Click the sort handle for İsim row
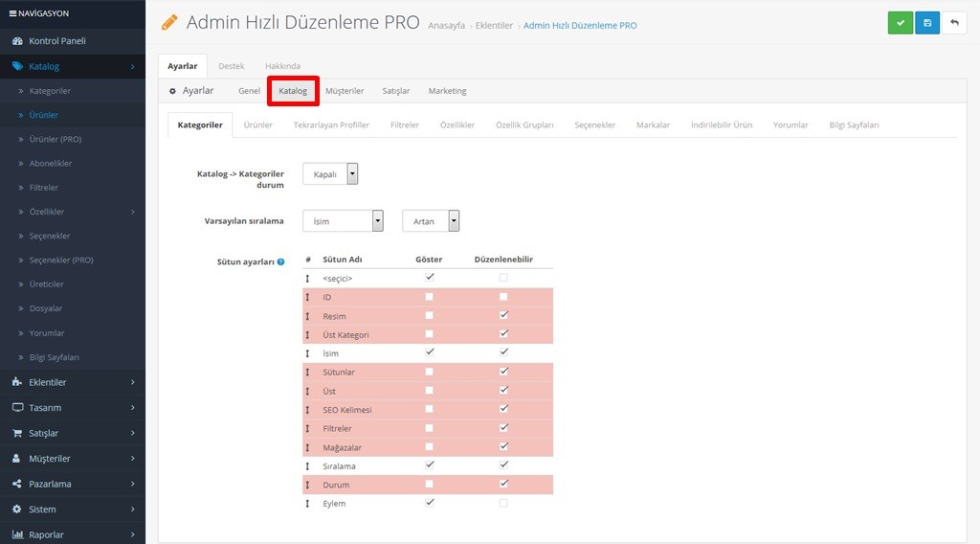 coord(307,353)
